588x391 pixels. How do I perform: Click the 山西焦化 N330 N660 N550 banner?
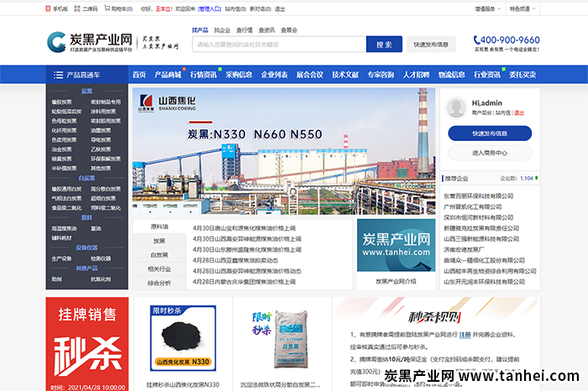tap(284, 151)
